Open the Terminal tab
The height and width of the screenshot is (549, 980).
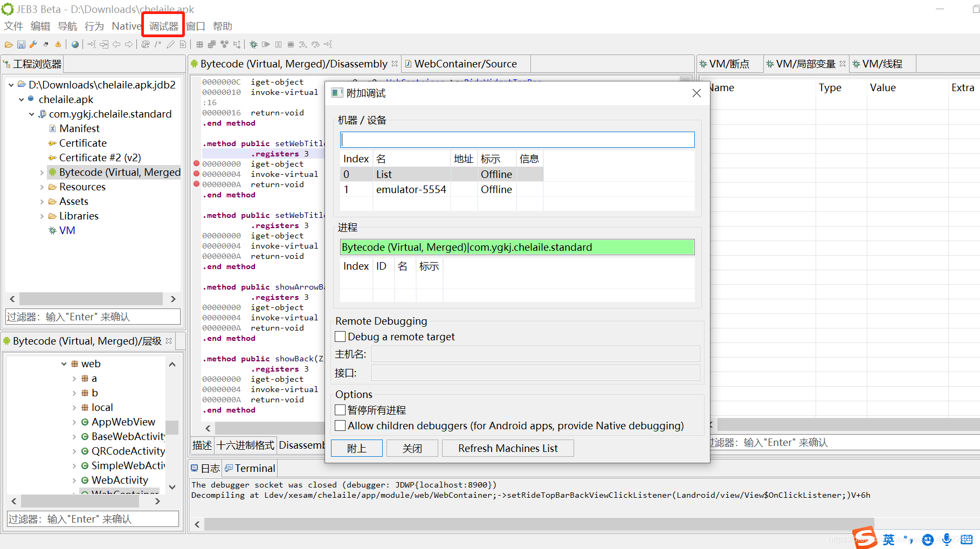tap(250, 468)
